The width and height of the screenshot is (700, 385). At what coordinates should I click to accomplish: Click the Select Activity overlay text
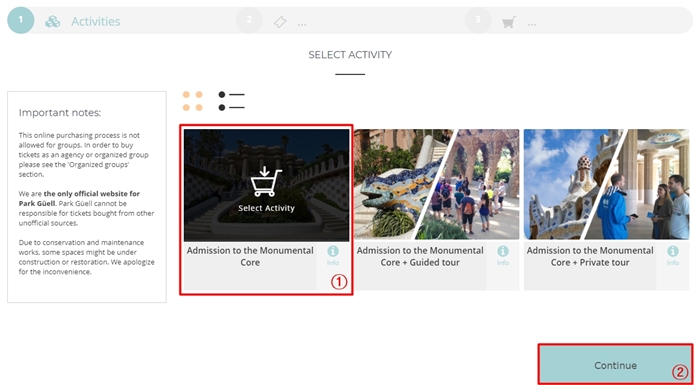(x=266, y=208)
